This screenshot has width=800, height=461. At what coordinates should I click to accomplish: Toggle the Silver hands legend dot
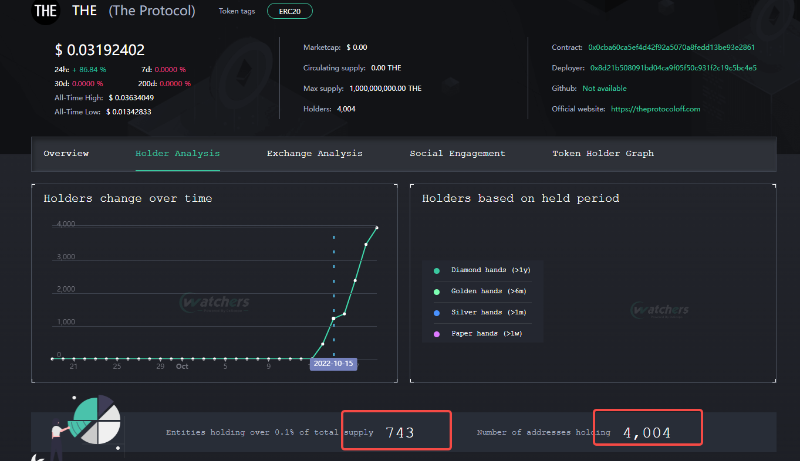pyautogui.click(x=437, y=313)
